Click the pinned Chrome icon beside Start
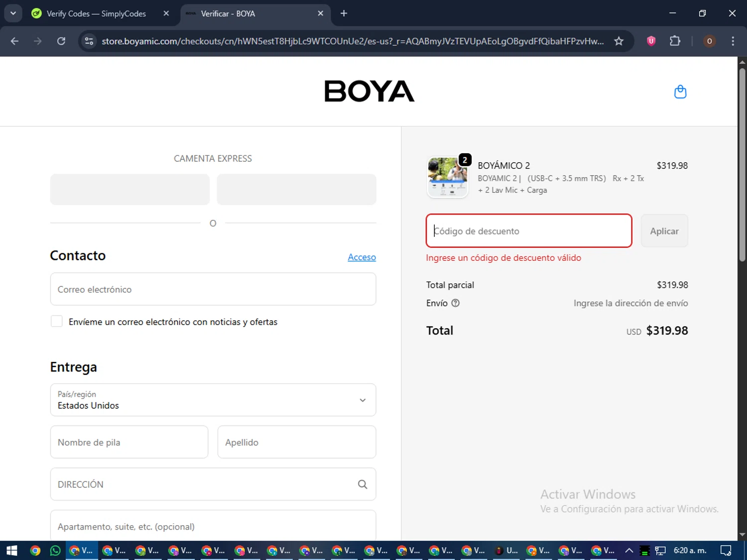Image resolution: width=747 pixels, height=560 pixels. (35, 551)
